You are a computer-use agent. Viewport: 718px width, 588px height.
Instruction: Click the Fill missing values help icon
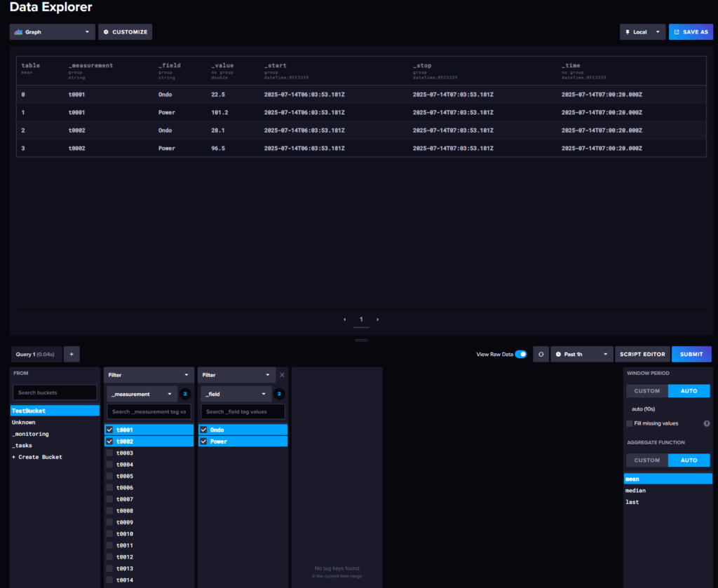coord(707,423)
